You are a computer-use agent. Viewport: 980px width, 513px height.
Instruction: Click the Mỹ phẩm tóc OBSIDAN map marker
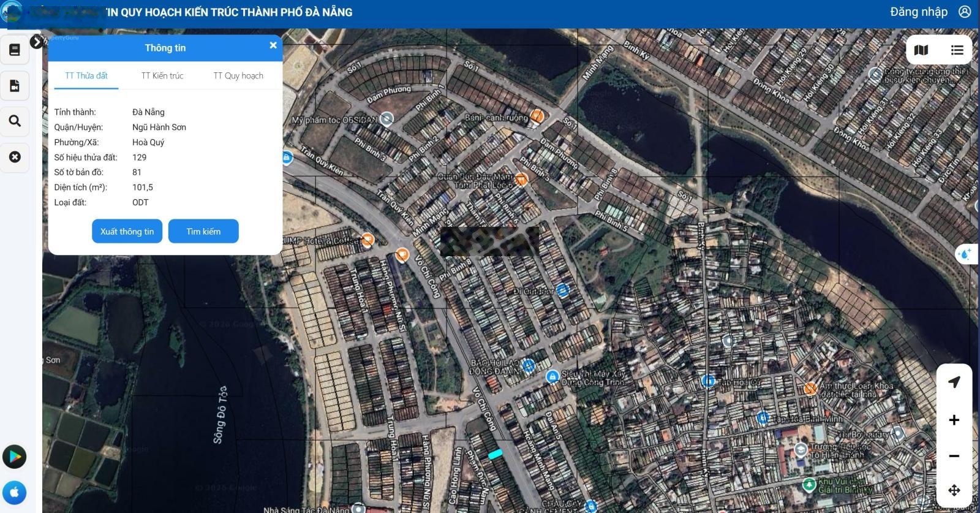point(386,119)
